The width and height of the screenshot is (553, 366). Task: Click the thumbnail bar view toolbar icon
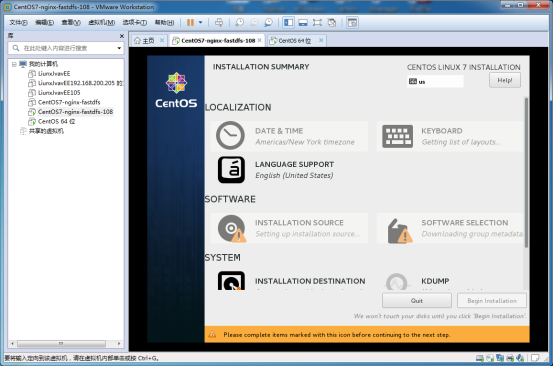303,23
